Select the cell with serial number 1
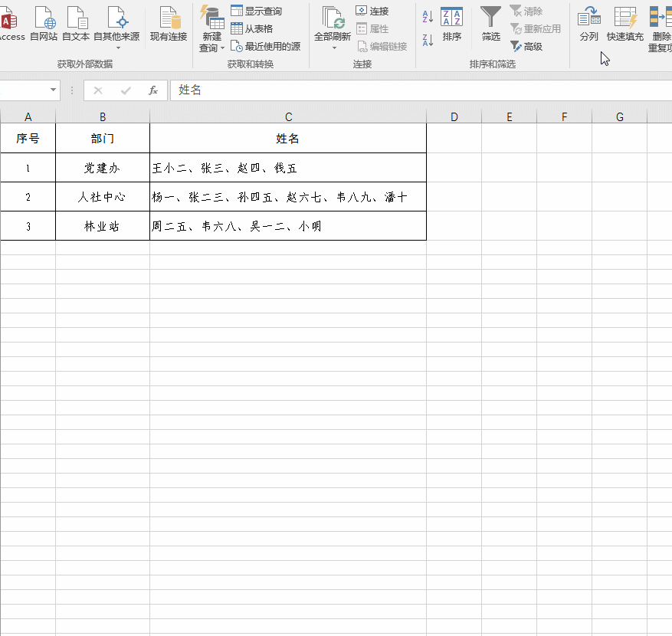 28,168
